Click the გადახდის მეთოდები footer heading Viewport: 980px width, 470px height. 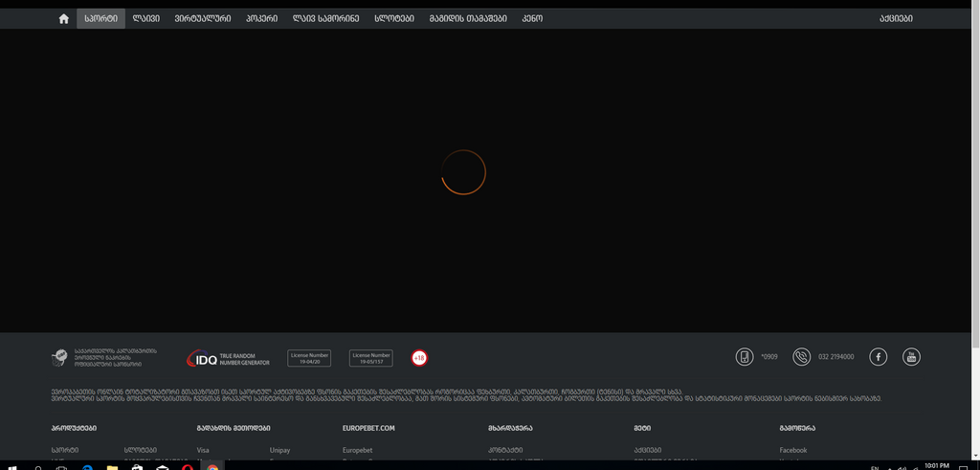234,428
